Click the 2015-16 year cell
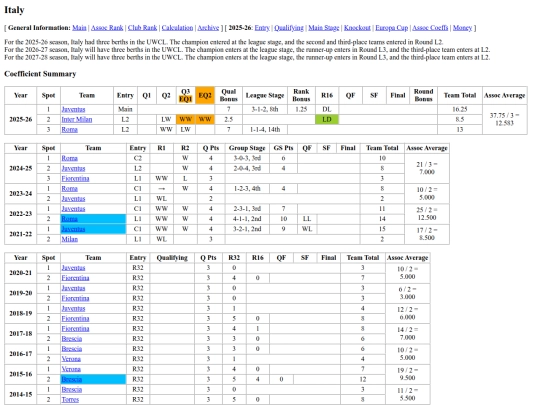 21,374
